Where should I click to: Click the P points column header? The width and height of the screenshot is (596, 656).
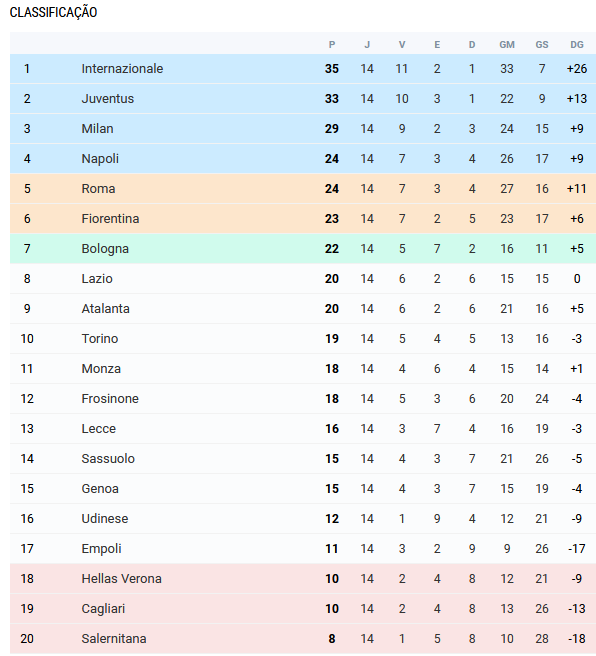click(332, 45)
